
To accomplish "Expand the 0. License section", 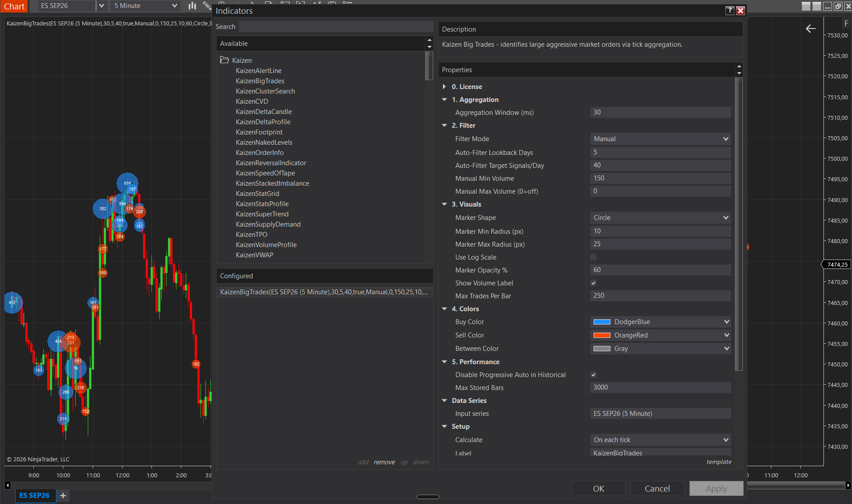I will click(x=444, y=87).
